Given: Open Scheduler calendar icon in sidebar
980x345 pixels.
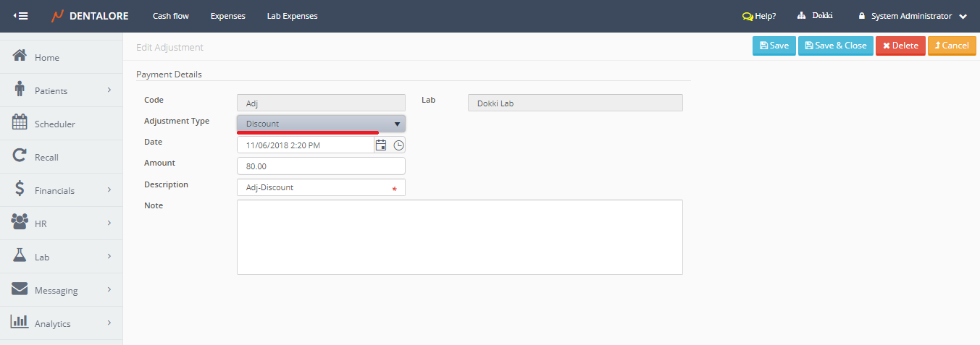Looking at the screenshot, I should coord(20,123).
